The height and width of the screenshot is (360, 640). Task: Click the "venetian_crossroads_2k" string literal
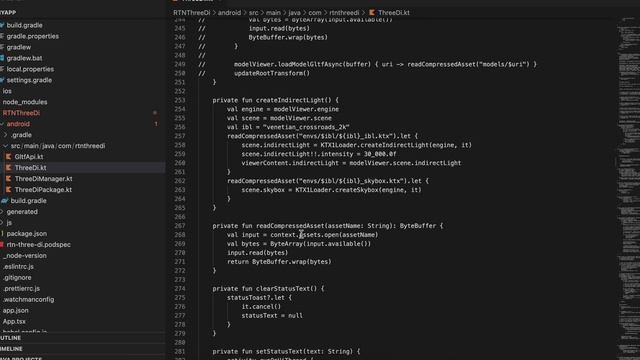coord(306,127)
